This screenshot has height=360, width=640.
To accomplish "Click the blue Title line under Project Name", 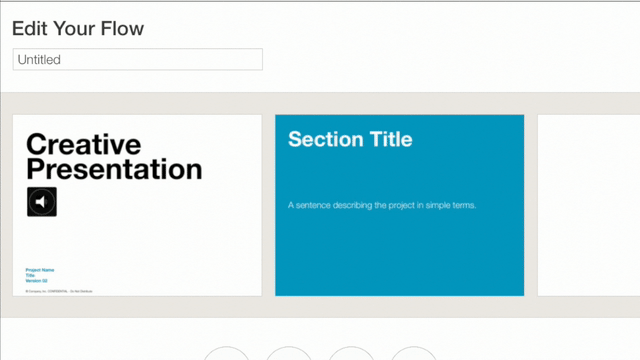I will pyautogui.click(x=30, y=276).
